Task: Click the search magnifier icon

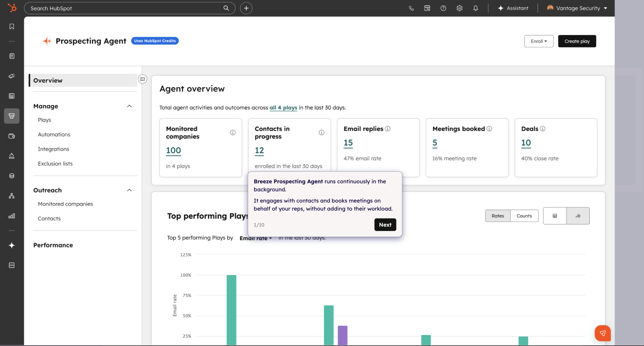Action: pos(226,8)
